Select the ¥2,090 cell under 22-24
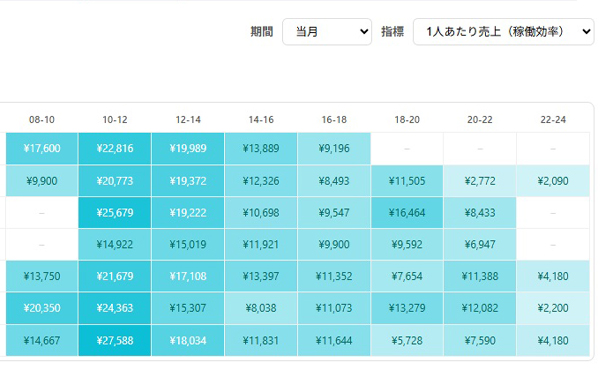 point(553,181)
